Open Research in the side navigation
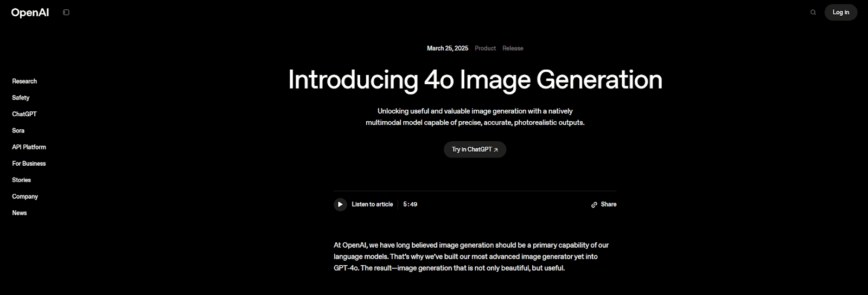868x295 pixels. 24,81
